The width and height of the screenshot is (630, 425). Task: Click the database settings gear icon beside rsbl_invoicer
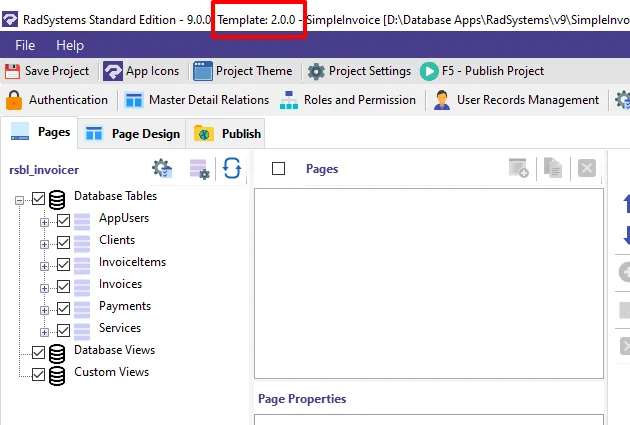point(162,168)
